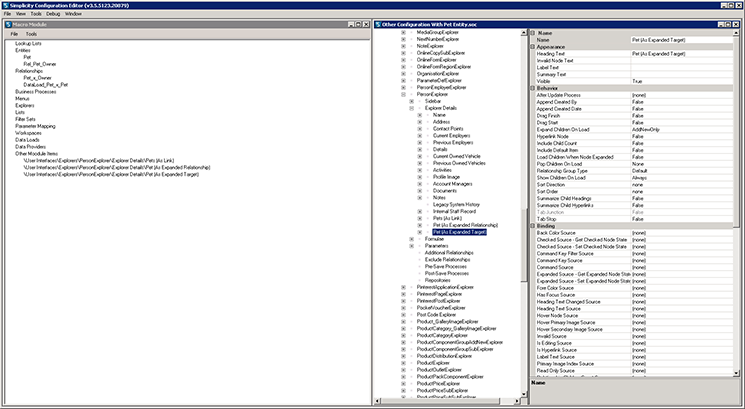The height and width of the screenshot is (409, 745).
Task: Select OrganisationExplorer tree item
Action: point(438,74)
